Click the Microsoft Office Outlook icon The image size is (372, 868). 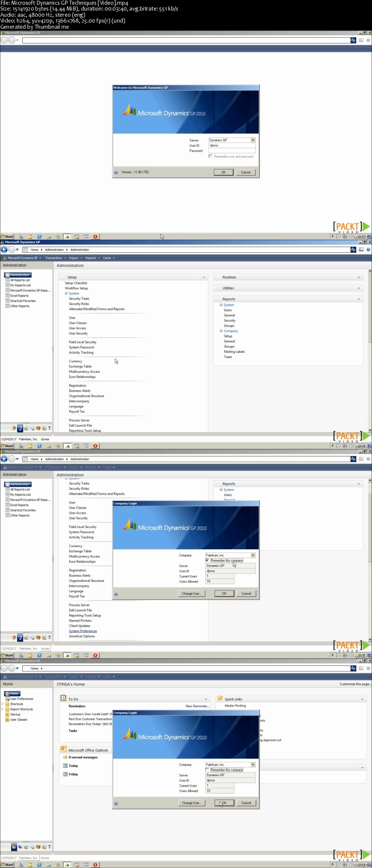(63, 749)
